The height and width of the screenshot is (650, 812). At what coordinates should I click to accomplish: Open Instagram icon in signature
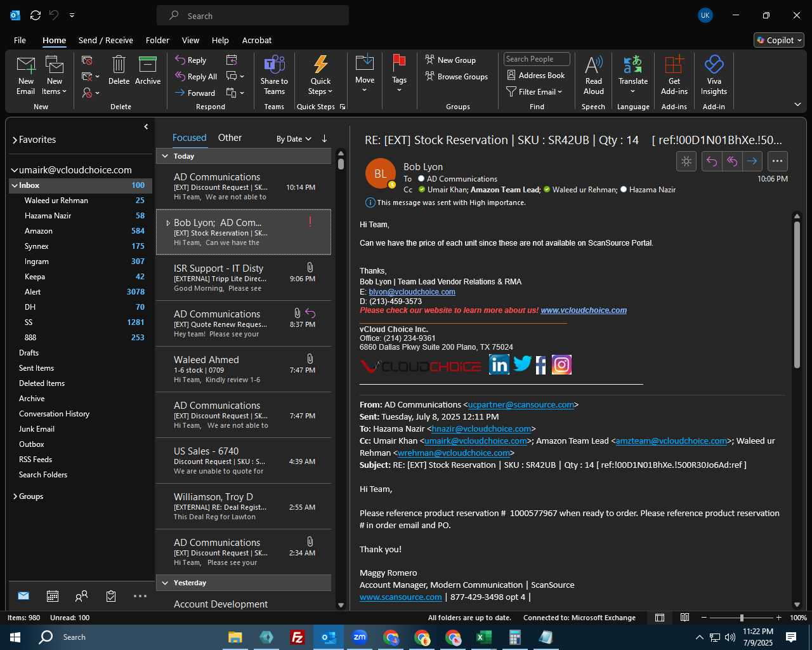(561, 364)
